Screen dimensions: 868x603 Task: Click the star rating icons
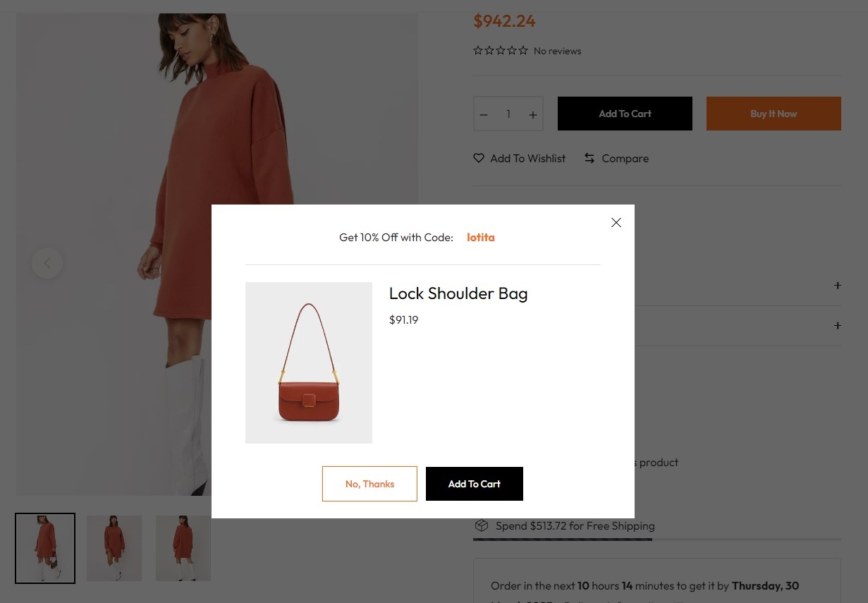[501, 51]
